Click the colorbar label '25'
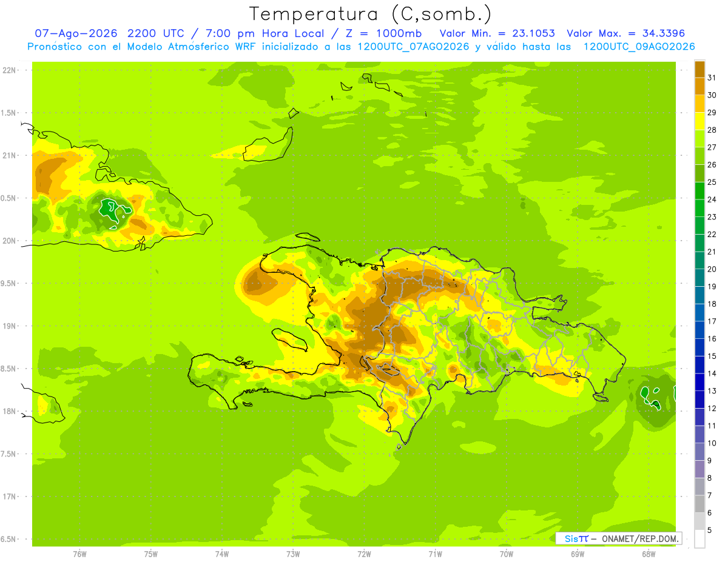Screen dimensions: 728x562 point(712,182)
